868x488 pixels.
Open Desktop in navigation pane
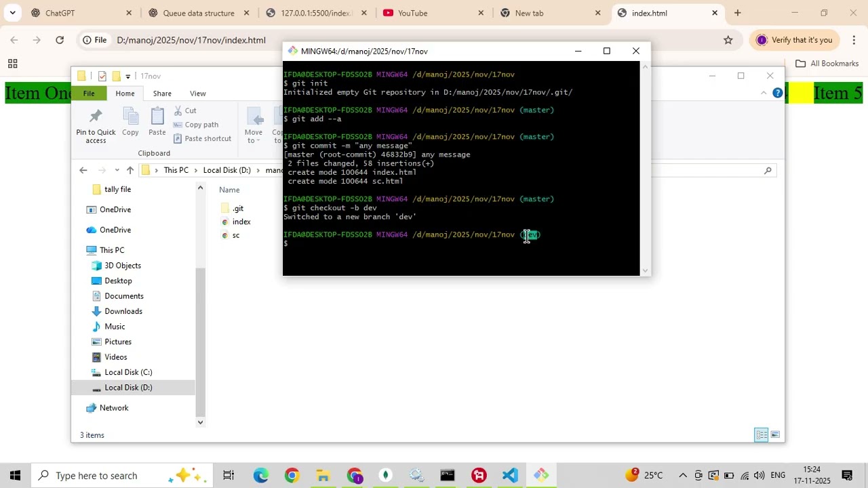(118, 281)
